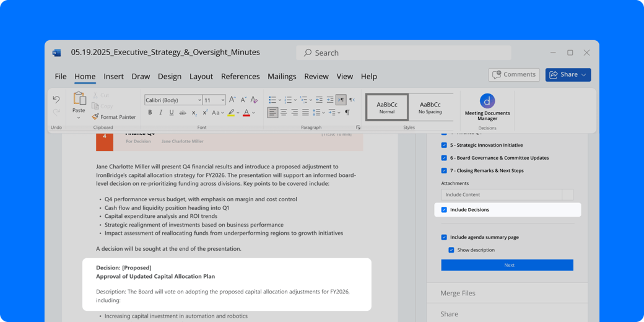
Task: Open highlight color dropdown arrow
Action: 238,113
